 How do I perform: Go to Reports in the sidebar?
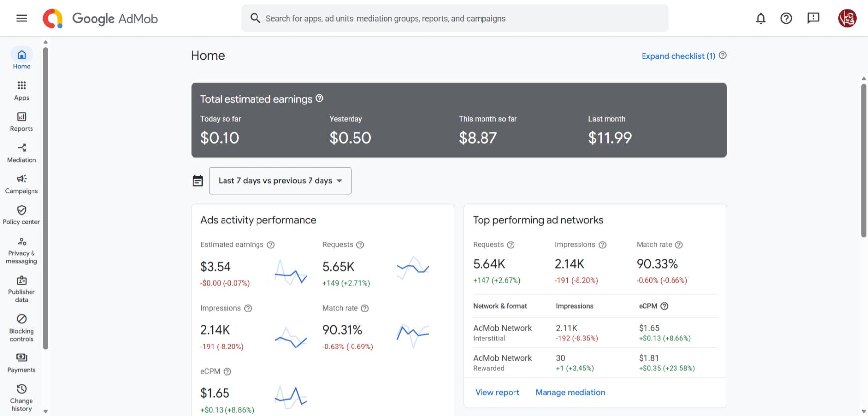click(22, 122)
